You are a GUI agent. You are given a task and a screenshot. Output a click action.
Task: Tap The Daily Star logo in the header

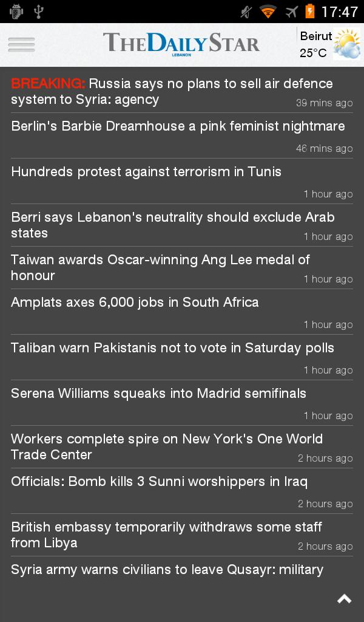[182, 43]
